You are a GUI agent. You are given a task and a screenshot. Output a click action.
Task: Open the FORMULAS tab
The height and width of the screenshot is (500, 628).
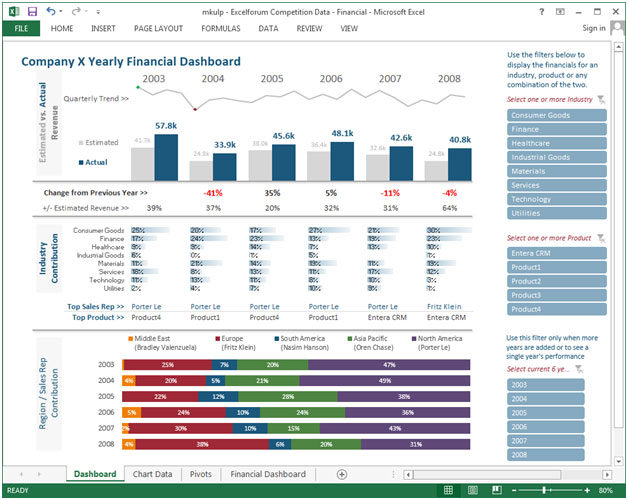(x=221, y=28)
